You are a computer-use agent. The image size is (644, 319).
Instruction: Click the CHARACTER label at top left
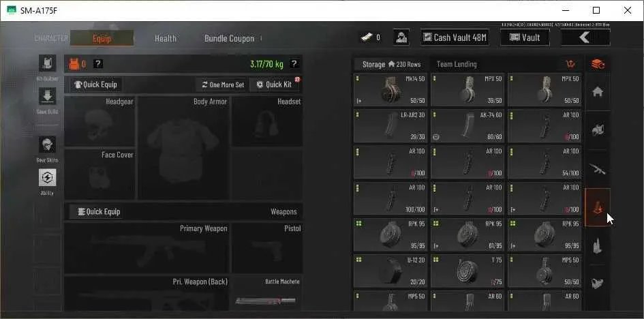pos(51,38)
